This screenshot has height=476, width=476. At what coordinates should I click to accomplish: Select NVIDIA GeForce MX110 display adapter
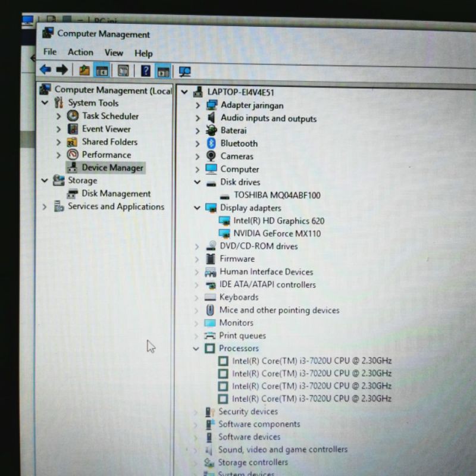pos(277,234)
